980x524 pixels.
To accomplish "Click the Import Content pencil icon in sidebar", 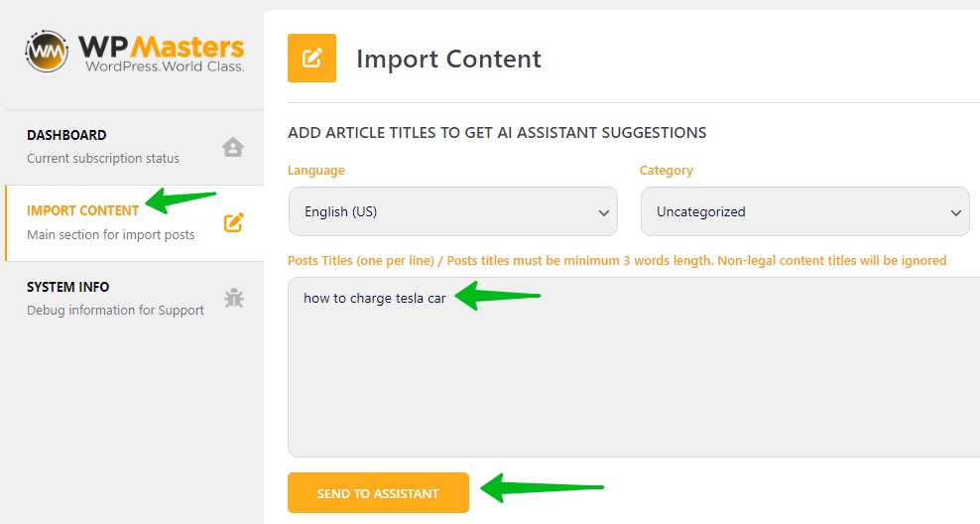I will [234, 222].
